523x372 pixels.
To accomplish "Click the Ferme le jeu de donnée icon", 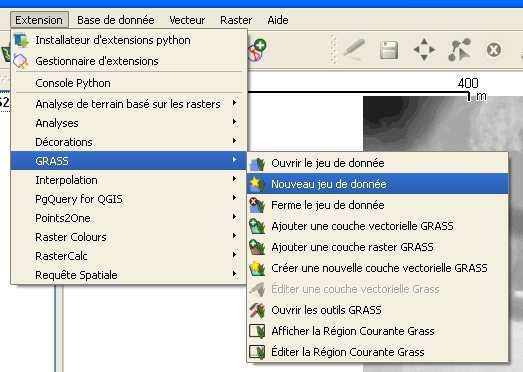I will 257,205.
